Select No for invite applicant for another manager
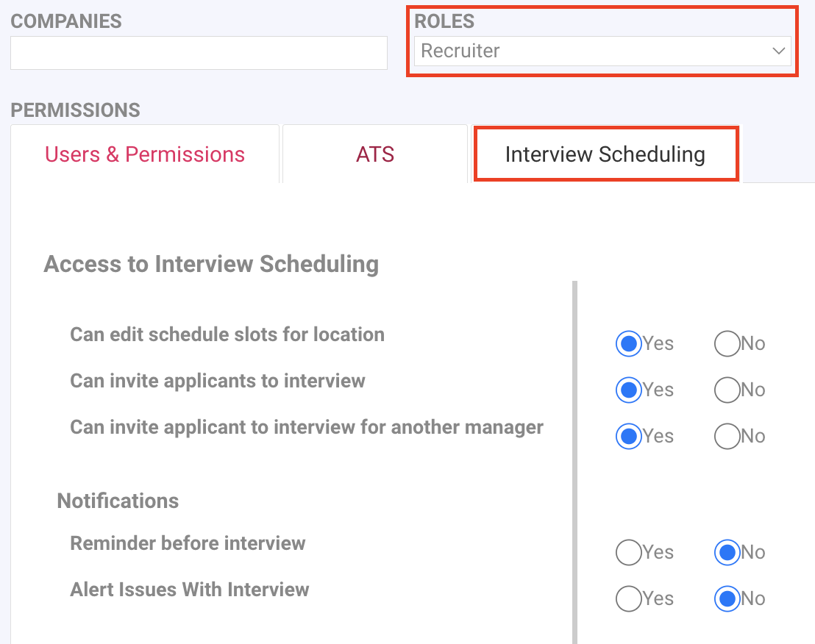This screenshot has height=644, width=815. click(x=727, y=436)
